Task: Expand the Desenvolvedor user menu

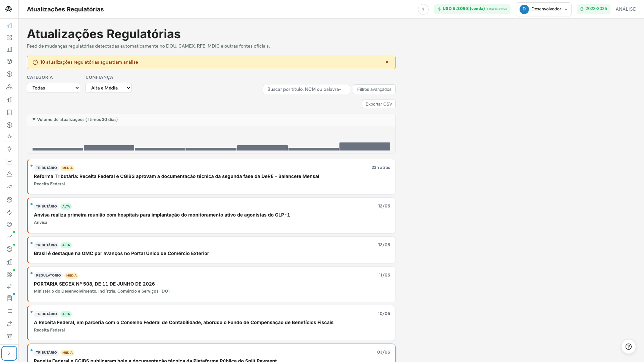Action: [x=543, y=9]
